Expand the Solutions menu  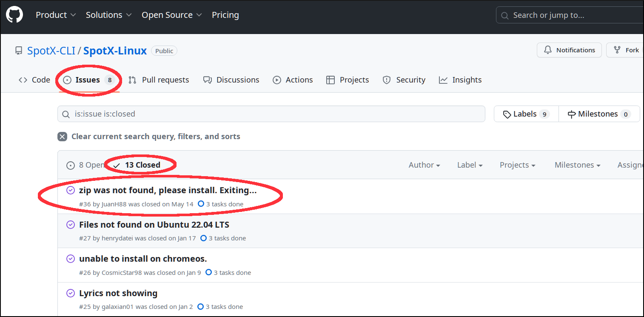coord(109,15)
